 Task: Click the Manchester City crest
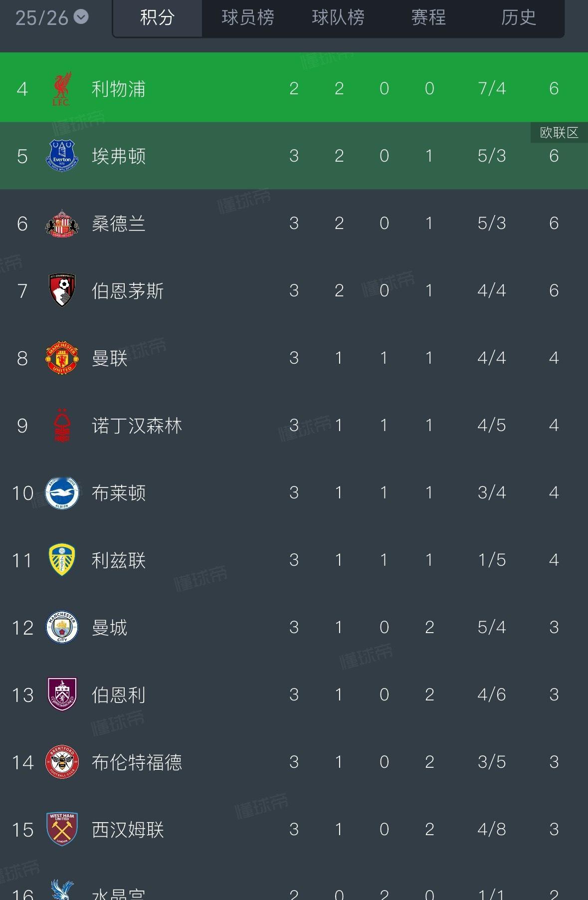(x=62, y=628)
